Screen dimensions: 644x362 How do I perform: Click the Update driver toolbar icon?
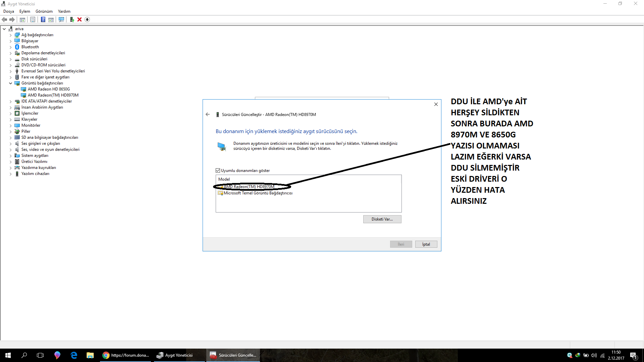[x=72, y=19]
